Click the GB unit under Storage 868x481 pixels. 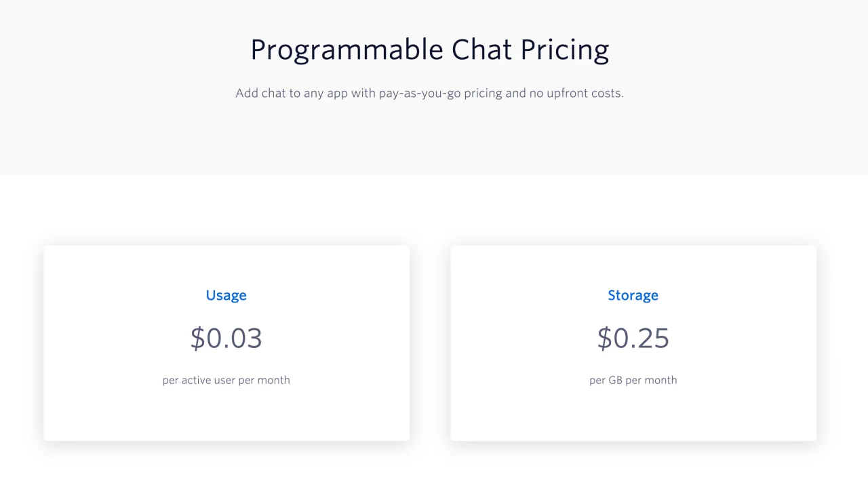coord(615,380)
